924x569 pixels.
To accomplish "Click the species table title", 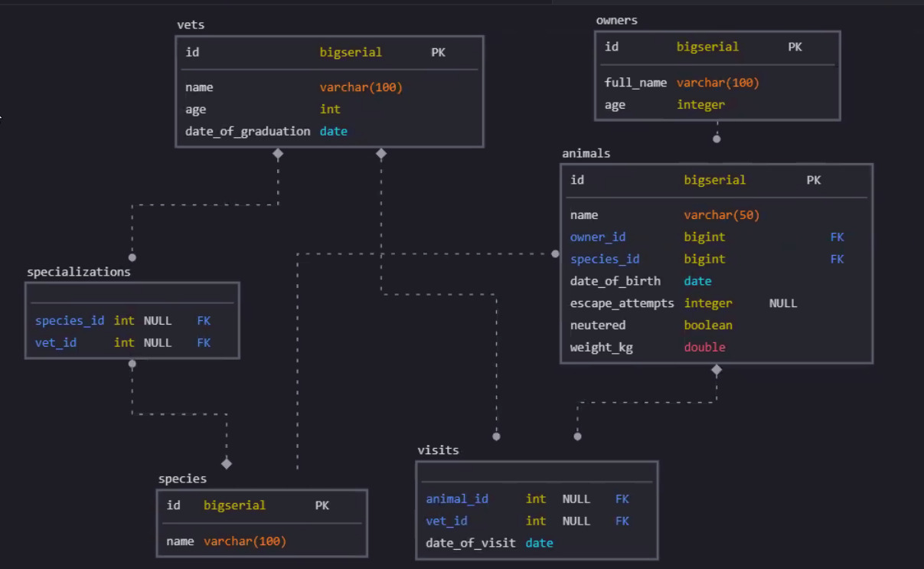I will pos(182,478).
